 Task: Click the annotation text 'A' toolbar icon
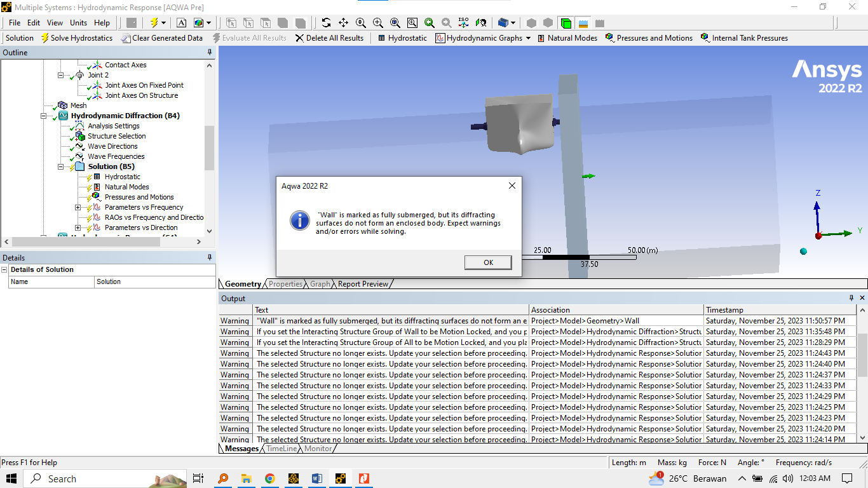click(182, 22)
